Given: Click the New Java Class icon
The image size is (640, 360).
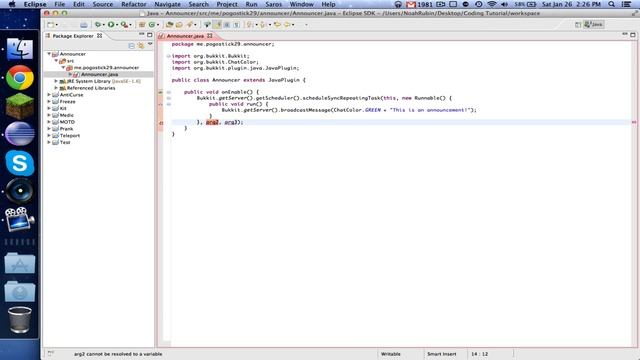Looking at the screenshot, I should point(152,25).
